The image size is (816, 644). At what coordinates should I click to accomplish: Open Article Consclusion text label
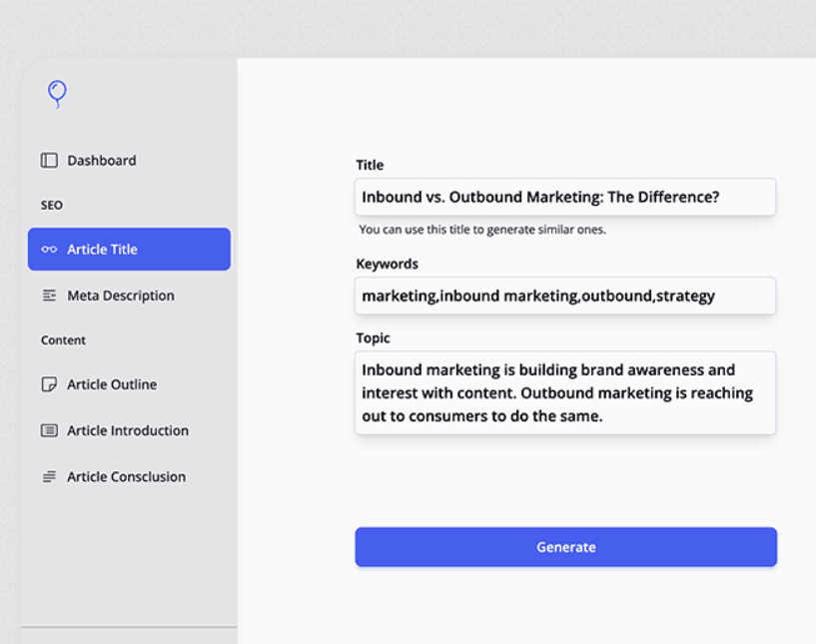pos(126,477)
